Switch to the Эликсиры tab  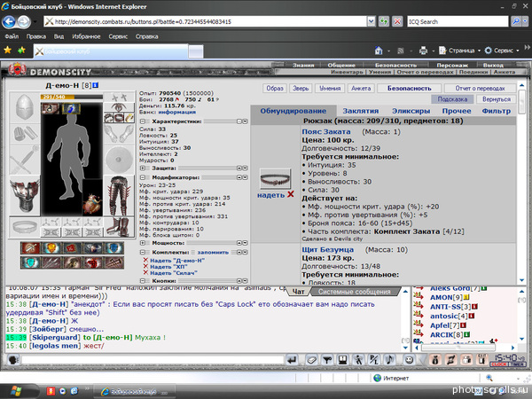(411, 111)
